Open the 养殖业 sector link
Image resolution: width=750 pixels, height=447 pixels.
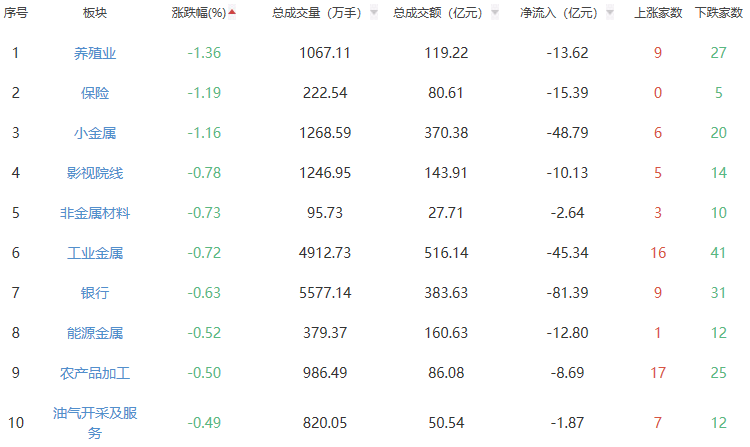(x=95, y=53)
